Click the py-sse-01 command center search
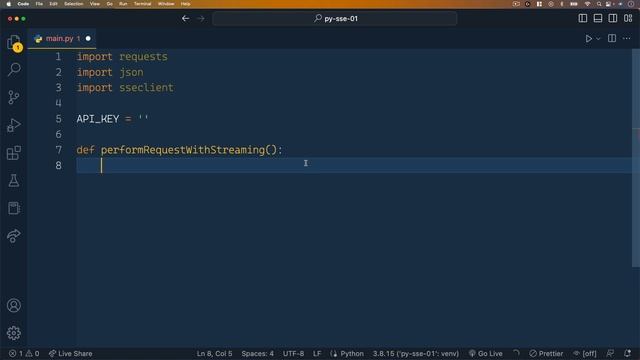The height and width of the screenshot is (360, 640). pos(335,18)
